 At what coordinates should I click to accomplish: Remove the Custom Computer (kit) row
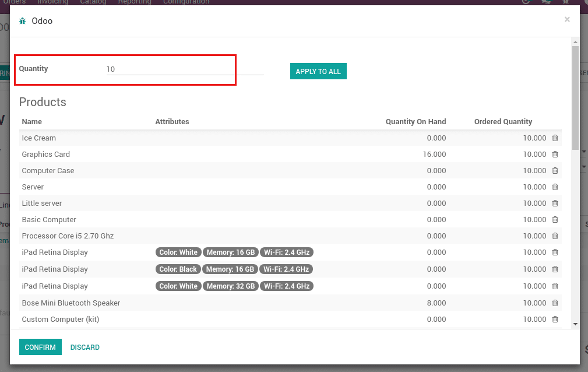click(555, 320)
